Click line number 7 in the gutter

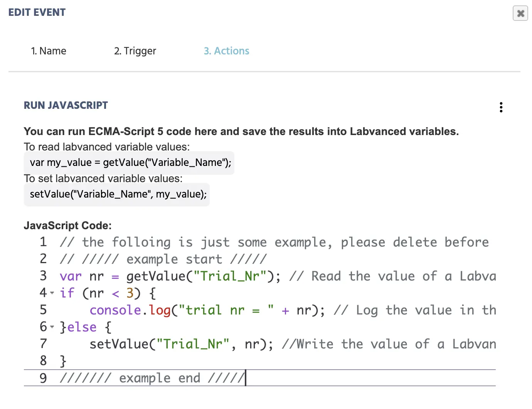tap(43, 344)
